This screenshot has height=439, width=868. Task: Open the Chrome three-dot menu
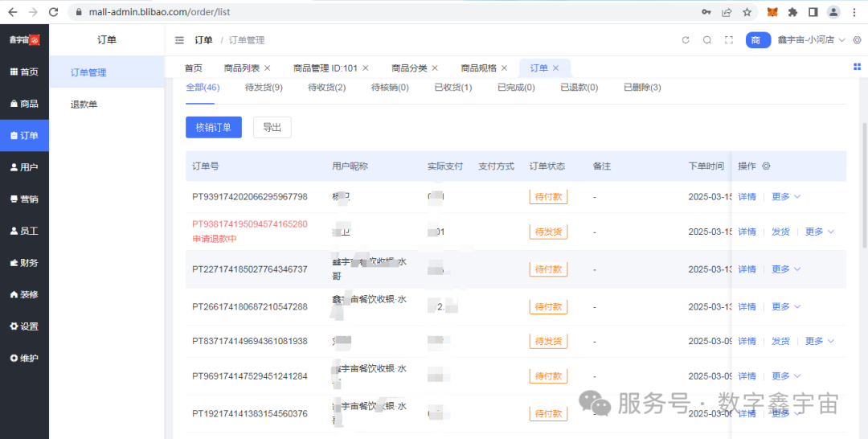coord(853,11)
